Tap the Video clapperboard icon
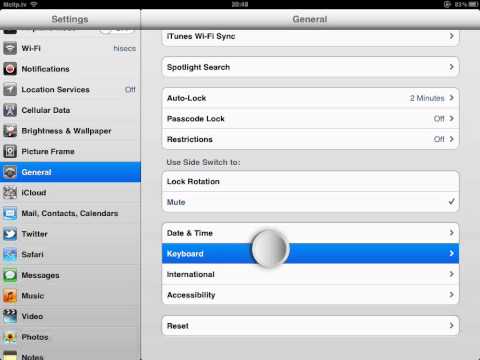The image size is (480, 360). [x=10, y=316]
